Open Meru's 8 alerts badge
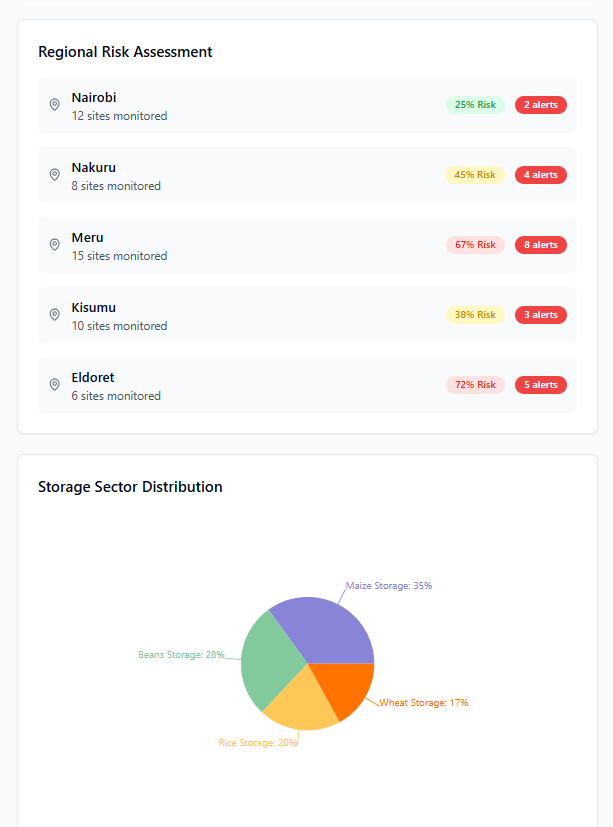613x827 pixels. pos(540,245)
